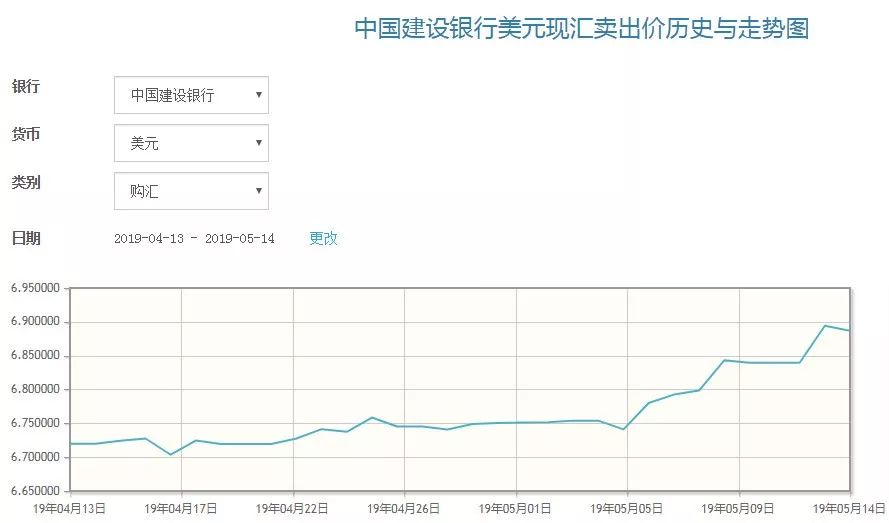889x523 pixels.
Task: Click the 19年04月26日 x-axis label
Action: (404, 508)
